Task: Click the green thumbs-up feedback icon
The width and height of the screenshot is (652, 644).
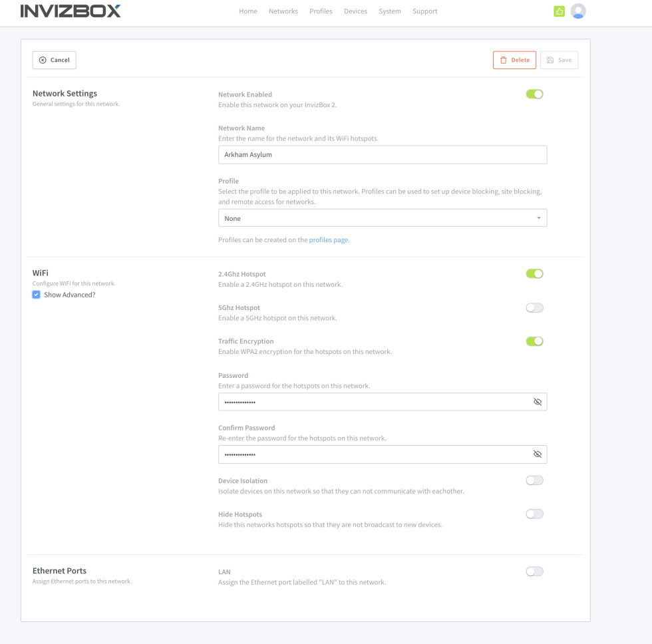Action: click(x=559, y=11)
